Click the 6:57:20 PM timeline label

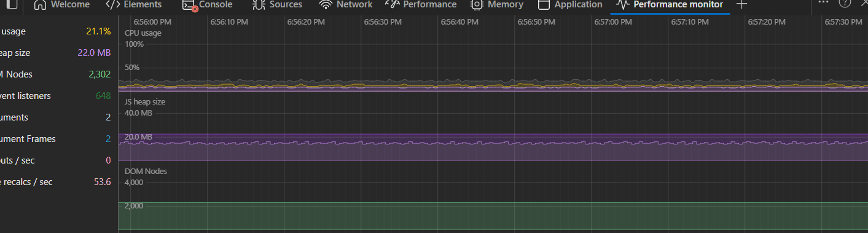coord(767,22)
